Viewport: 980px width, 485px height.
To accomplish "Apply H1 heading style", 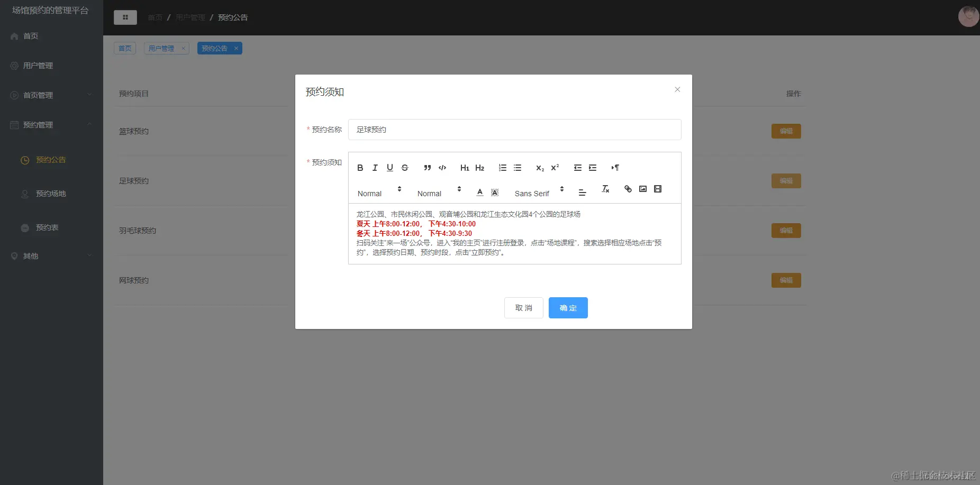I will (x=464, y=168).
